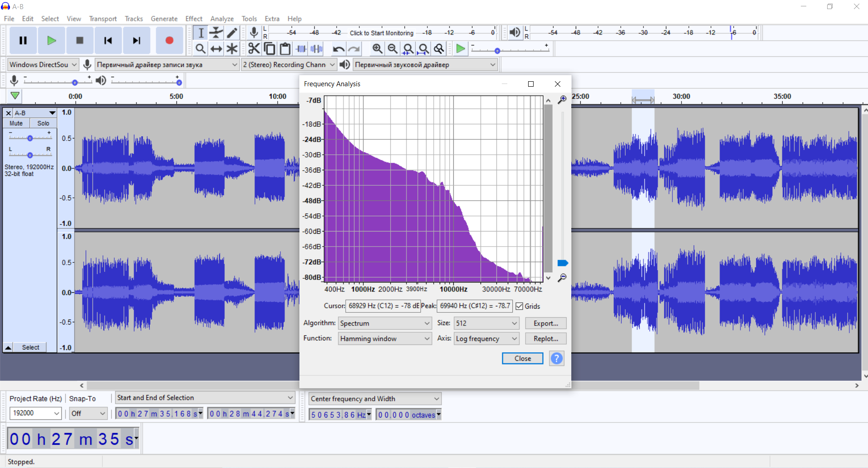
Task: Open the Windows DirectSound host dropdown
Action: pyautogui.click(x=43, y=64)
